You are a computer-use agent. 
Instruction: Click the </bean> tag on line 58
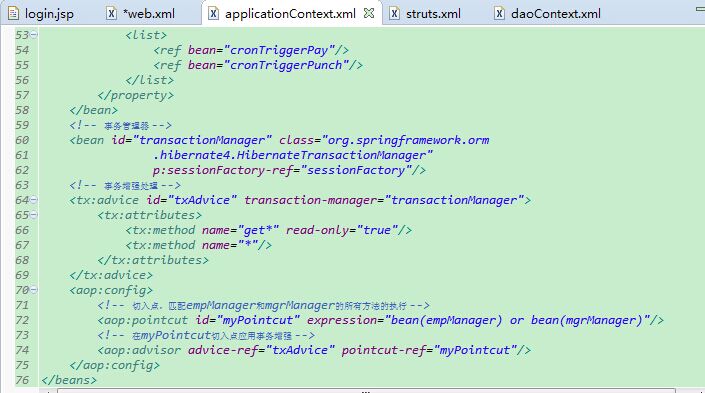click(x=94, y=110)
